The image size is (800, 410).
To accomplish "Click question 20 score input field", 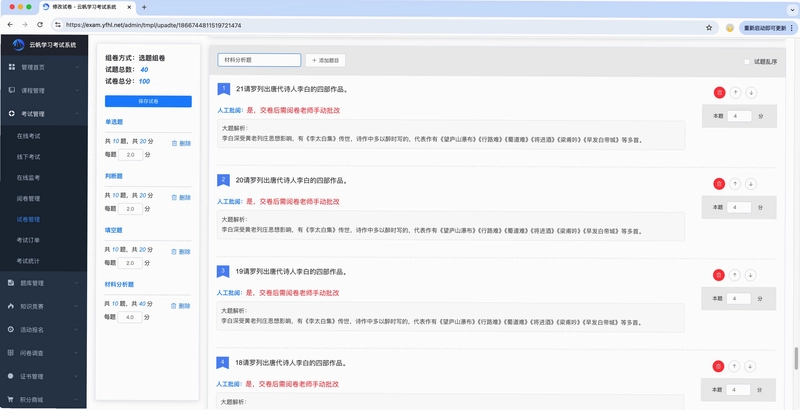I will (739, 208).
